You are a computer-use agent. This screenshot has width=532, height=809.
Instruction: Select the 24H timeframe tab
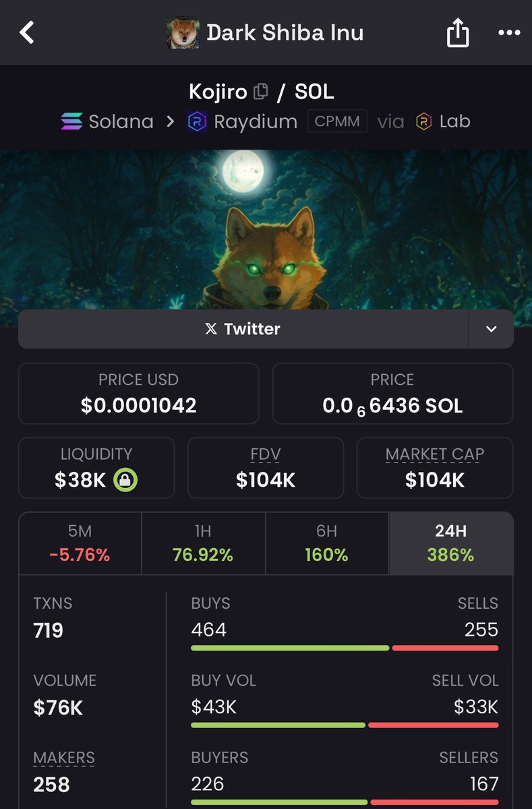pyautogui.click(x=450, y=543)
